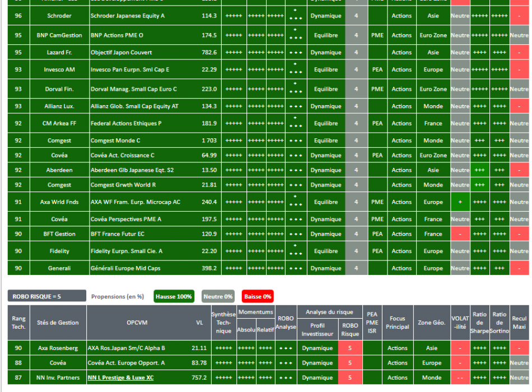
Task: Click the Momentums Relatif sub-header
Action: (x=265, y=329)
